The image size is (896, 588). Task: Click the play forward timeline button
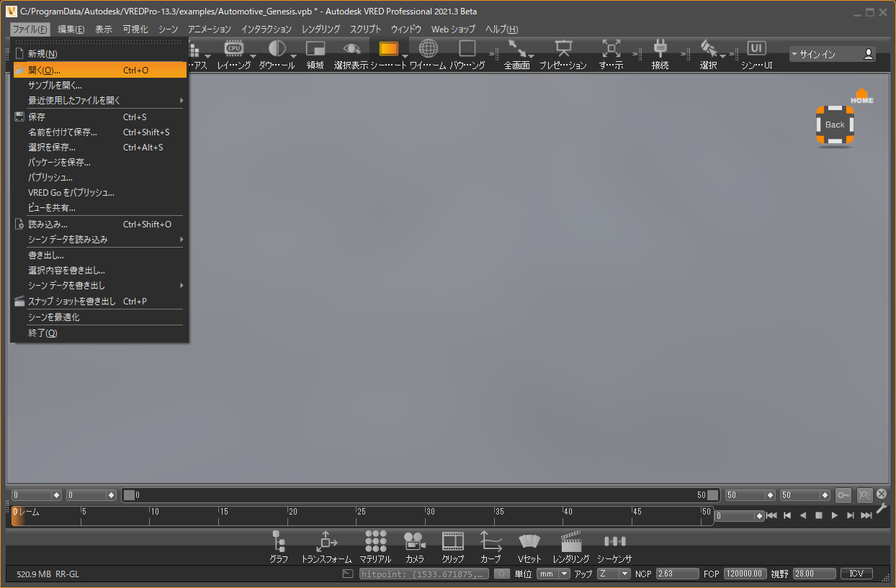point(835,515)
